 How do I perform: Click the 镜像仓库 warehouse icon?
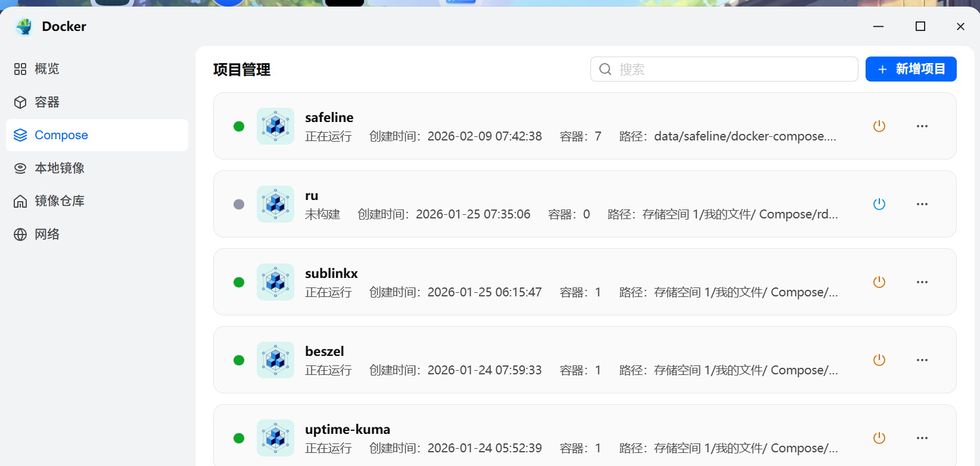pos(20,201)
